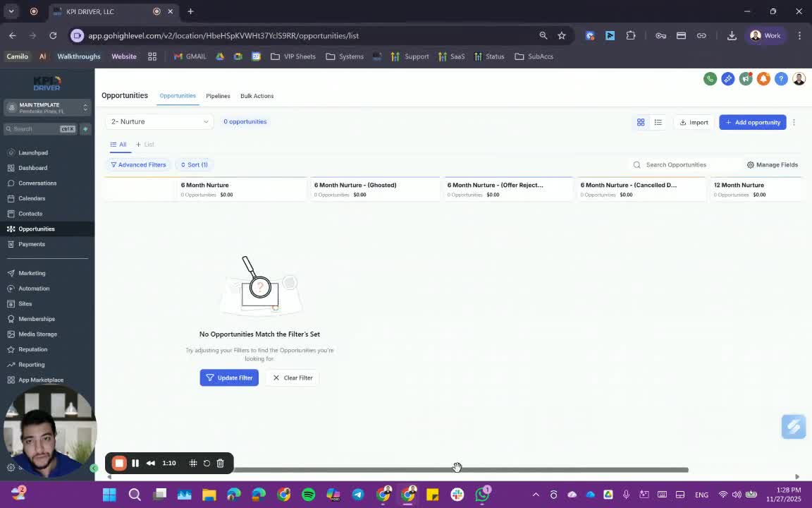Focus the sidebar Search box
812x508 pixels.
tap(40, 129)
